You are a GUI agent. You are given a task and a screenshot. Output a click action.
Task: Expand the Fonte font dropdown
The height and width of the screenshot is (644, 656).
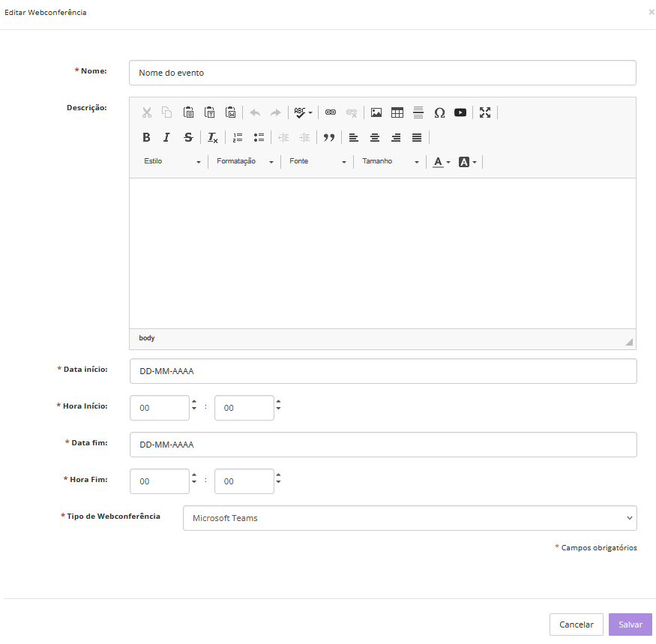(318, 161)
